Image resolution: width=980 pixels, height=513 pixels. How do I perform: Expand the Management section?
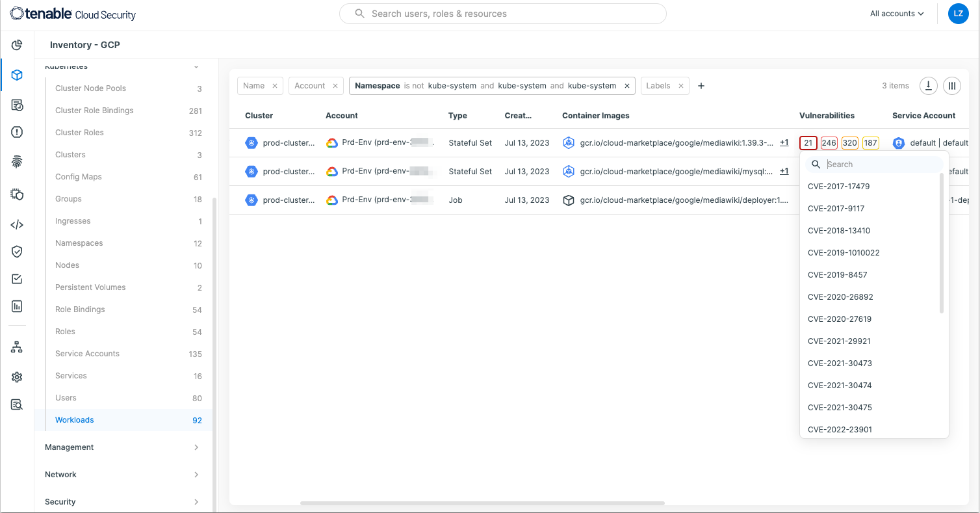(x=123, y=447)
